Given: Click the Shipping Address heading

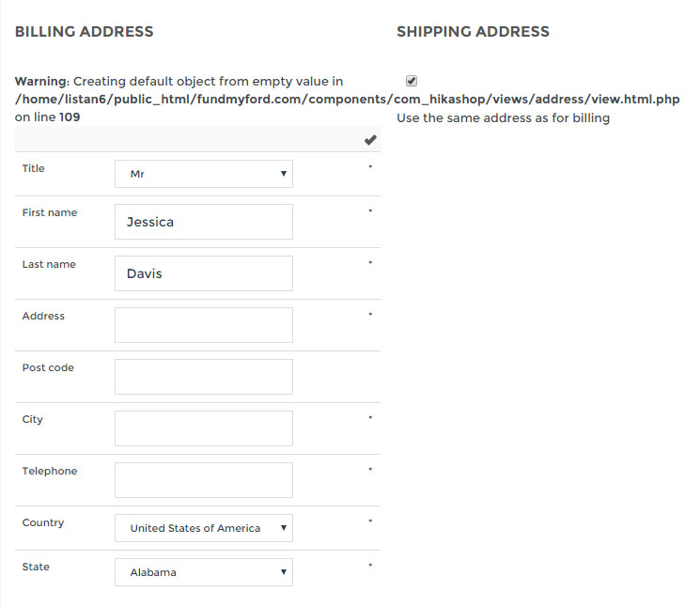Looking at the screenshot, I should coord(473,32).
